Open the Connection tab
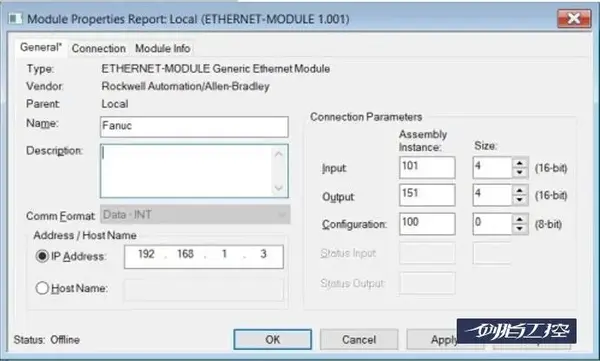Screen dimensions: 600x361 (99, 49)
